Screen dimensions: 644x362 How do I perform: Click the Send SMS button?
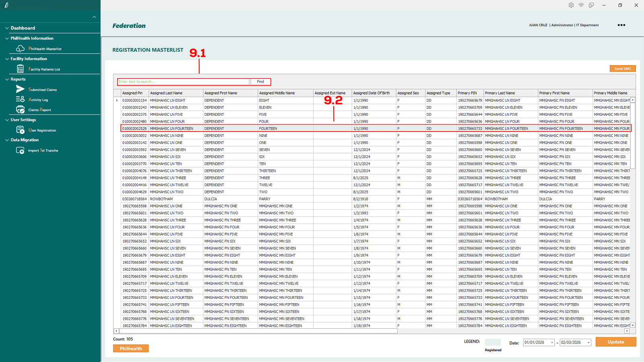click(622, 69)
